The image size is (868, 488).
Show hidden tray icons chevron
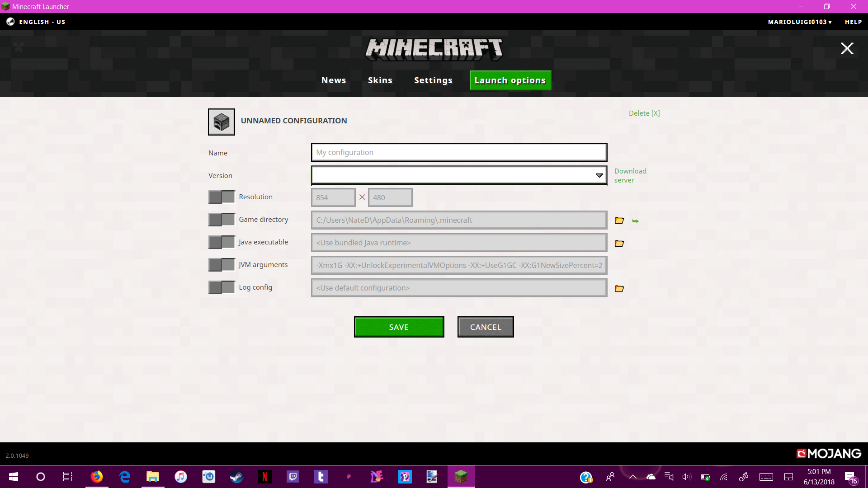[633, 477]
